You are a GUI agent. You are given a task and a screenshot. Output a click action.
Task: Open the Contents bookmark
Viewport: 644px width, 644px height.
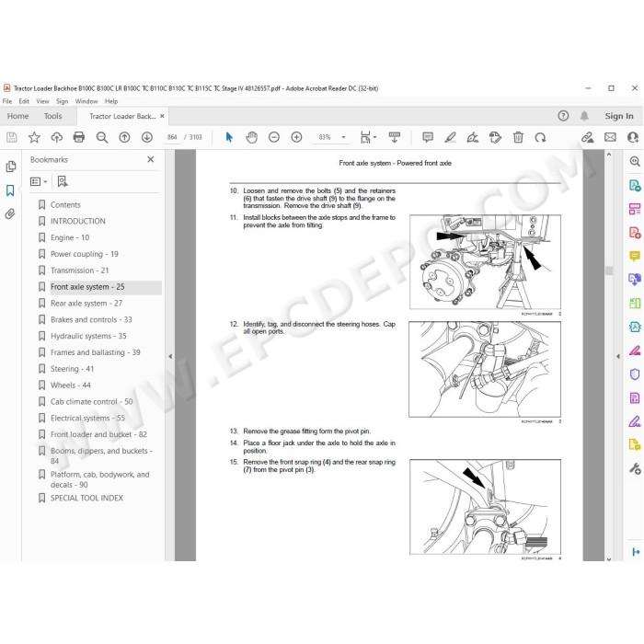click(x=65, y=204)
